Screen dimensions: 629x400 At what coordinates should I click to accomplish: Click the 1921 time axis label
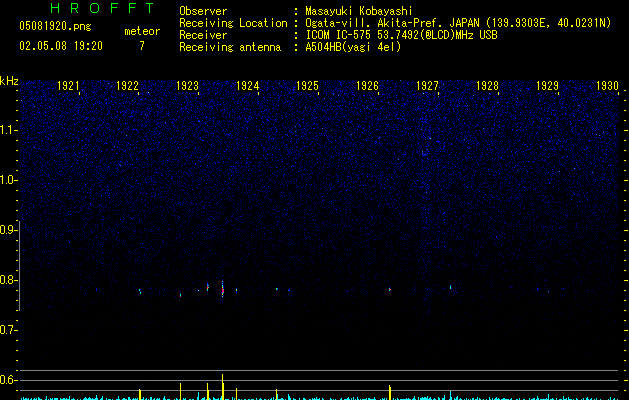(x=68, y=85)
